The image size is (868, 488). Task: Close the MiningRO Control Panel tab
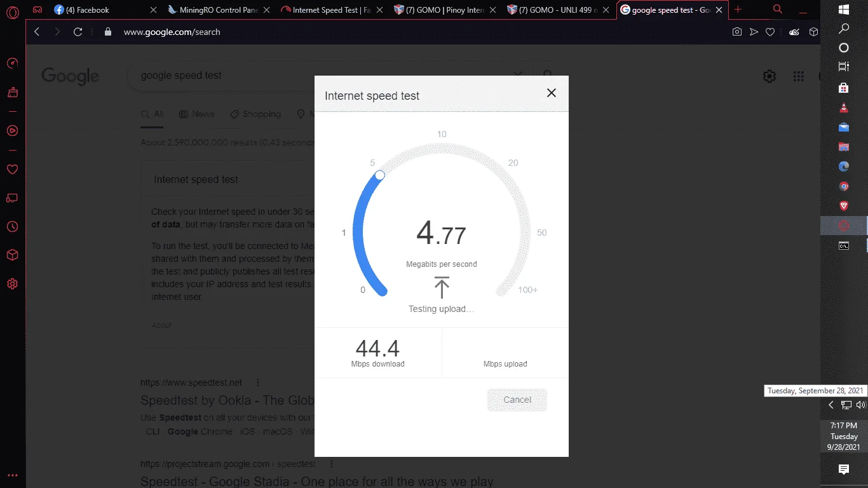click(266, 10)
